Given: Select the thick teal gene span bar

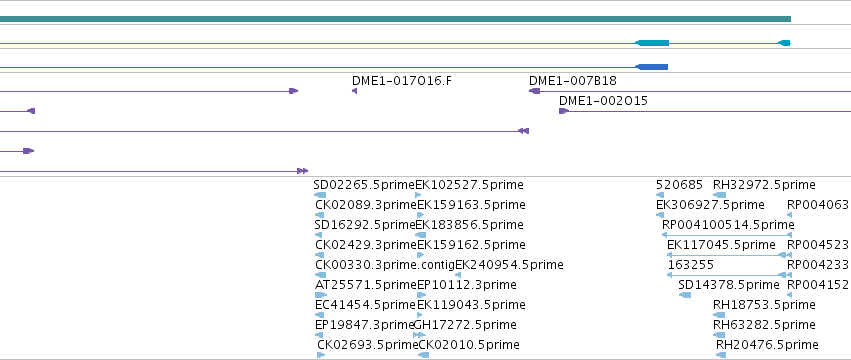Looking at the screenshot, I should (395, 19).
